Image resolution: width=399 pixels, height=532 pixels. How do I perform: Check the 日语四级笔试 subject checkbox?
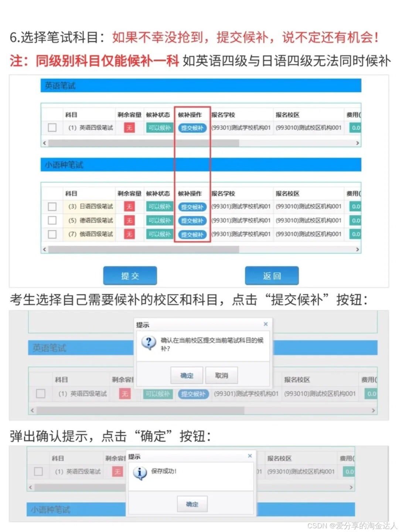(52, 207)
